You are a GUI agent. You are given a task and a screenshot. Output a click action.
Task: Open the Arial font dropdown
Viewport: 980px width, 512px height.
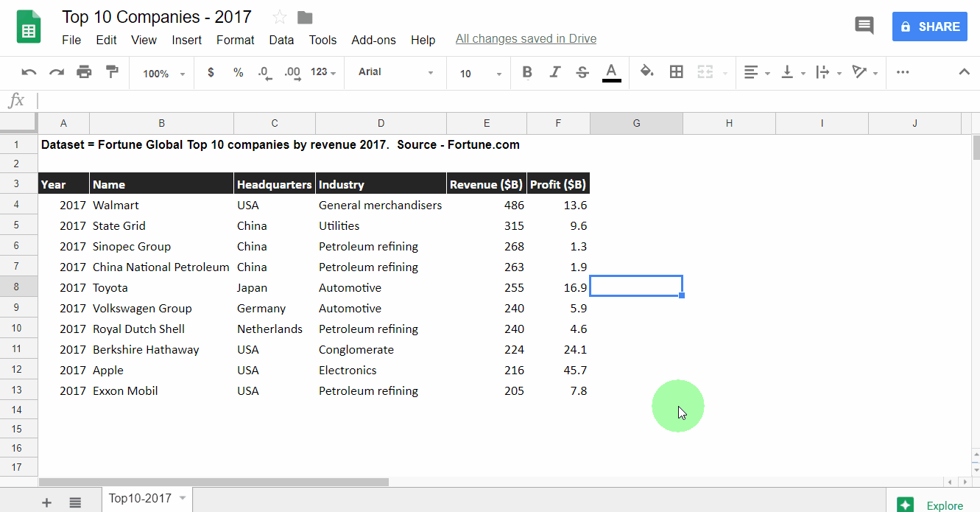coord(396,72)
